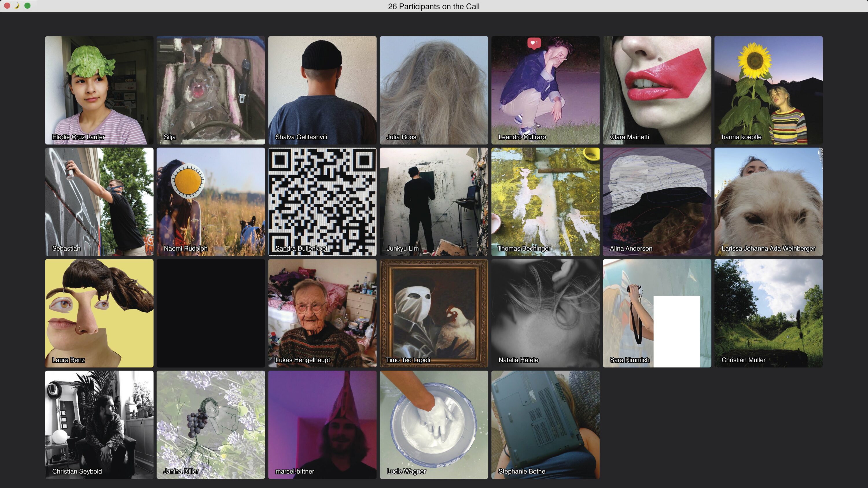Image resolution: width=868 pixels, height=488 pixels.
Task: Click Christian Müller's landscape tile
Action: 768,313
